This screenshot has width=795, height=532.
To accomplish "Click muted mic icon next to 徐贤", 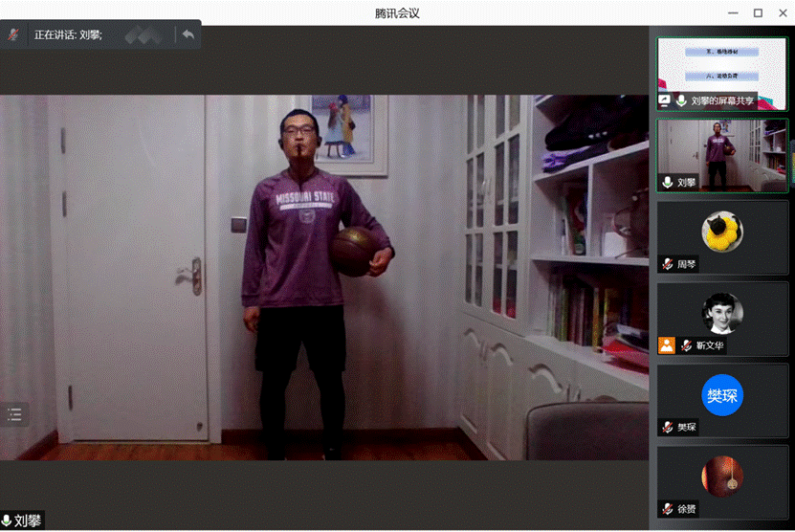I will coord(668,509).
